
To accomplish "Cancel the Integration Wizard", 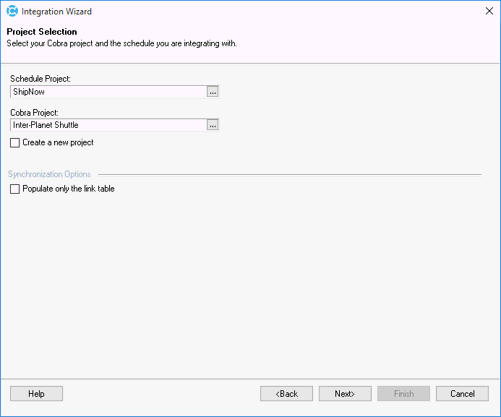I will pyautogui.click(x=462, y=394).
